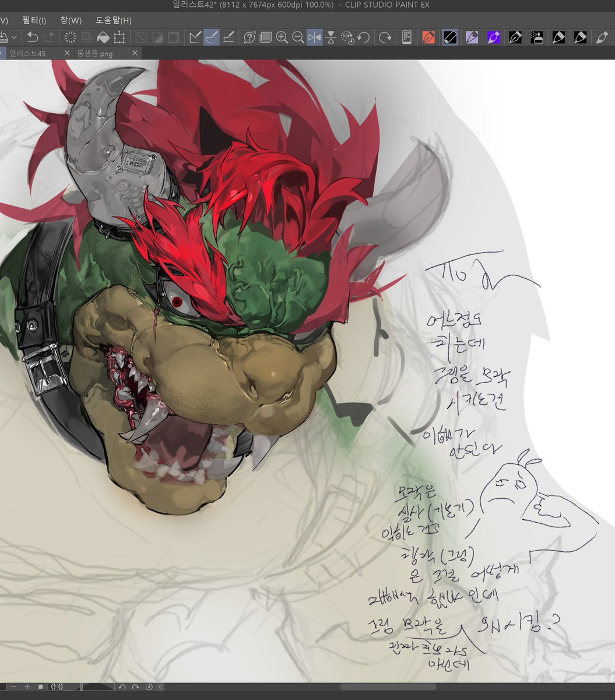Image resolution: width=615 pixels, height=700 pixels.
Task: Click the Deselect icon
Action: point(141,37)
